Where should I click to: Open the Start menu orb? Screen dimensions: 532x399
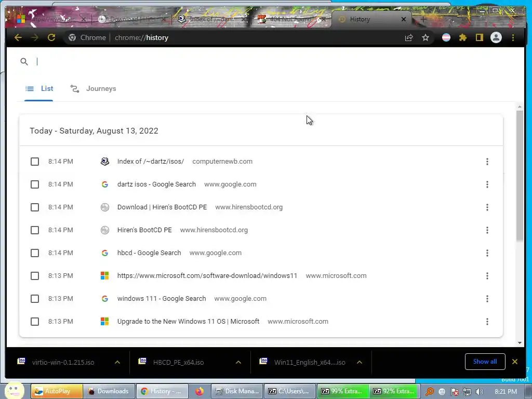pos(14,391)
